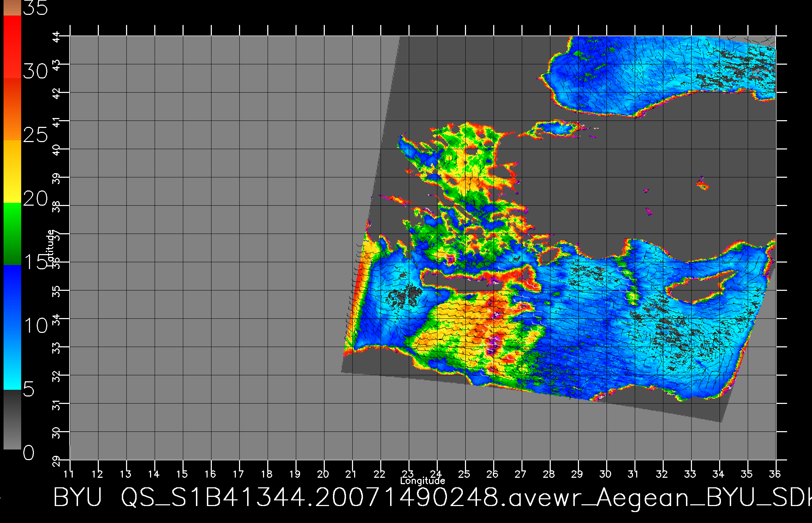Click longitude tick label 33
The image size is (812, 523).
pos(690,474)
